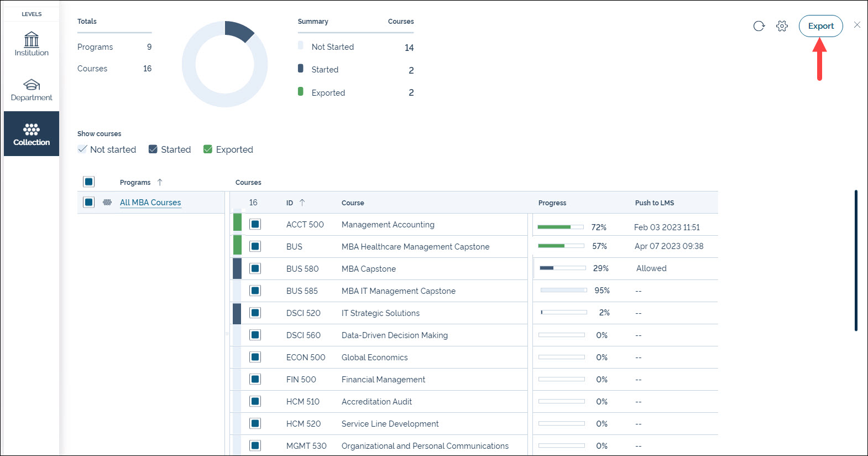Click the Progress column header

[x=552, y=203]
